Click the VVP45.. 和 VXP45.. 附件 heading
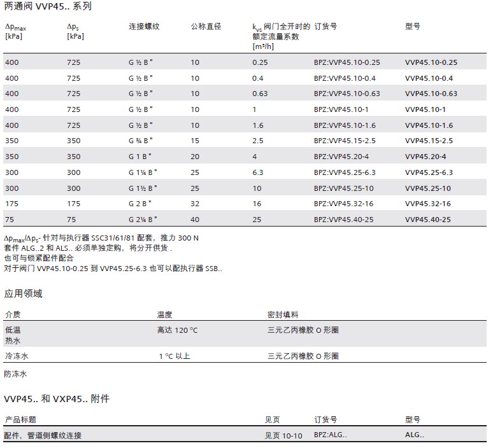The width and height of the screenshot is (493, 448). (57, 399)
